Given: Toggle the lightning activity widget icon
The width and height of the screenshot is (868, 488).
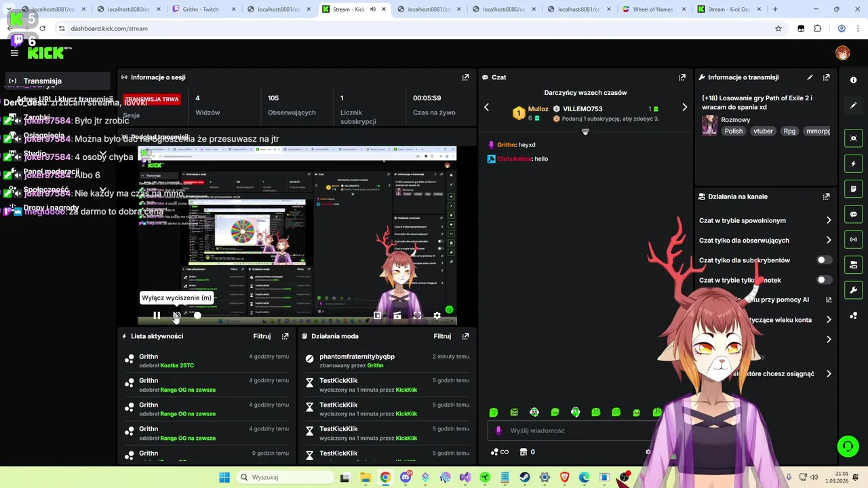Looking at the screenshot, I should pos(853,163).
